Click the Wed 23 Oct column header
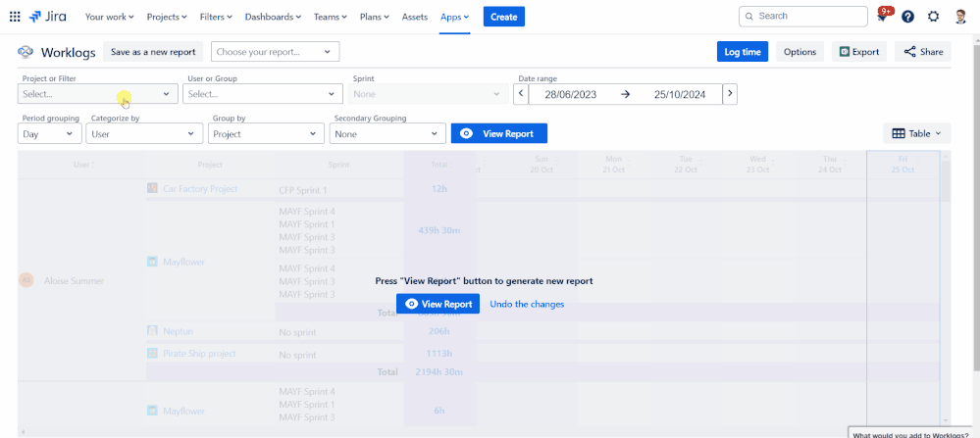Screen dimensions: 980x438 click(757, 164)
